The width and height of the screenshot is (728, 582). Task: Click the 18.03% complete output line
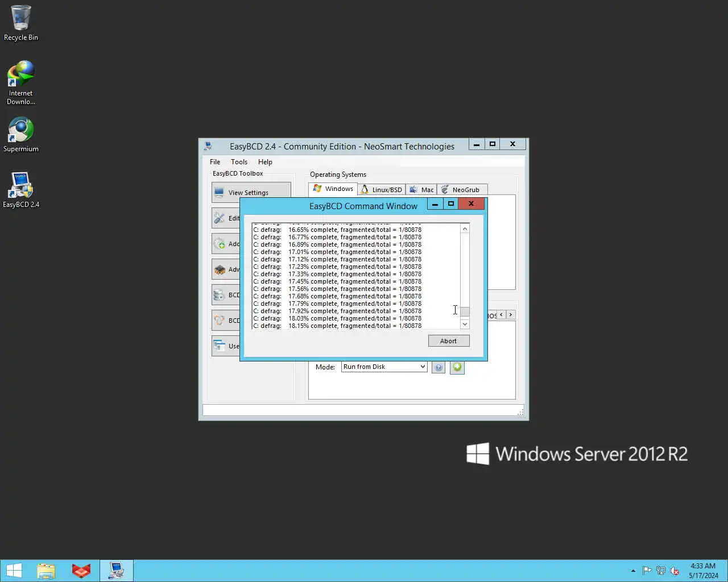click(x=338, y=318)
